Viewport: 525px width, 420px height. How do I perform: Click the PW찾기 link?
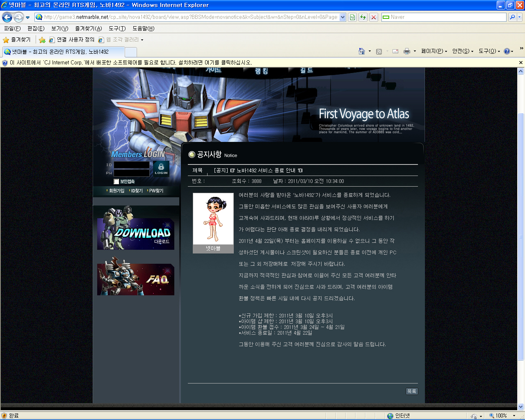[156, 191]
